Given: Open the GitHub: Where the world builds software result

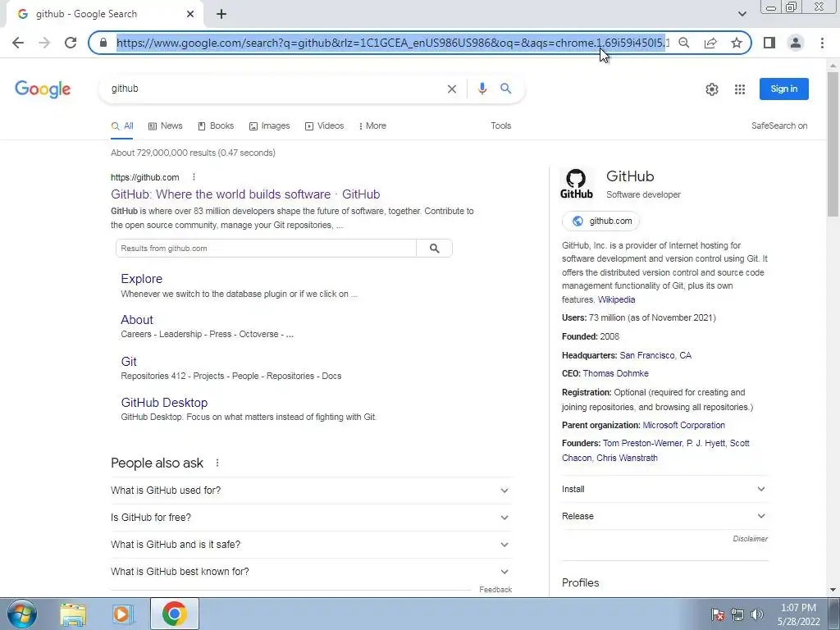Looking at the screenshot, I should 245,194.
